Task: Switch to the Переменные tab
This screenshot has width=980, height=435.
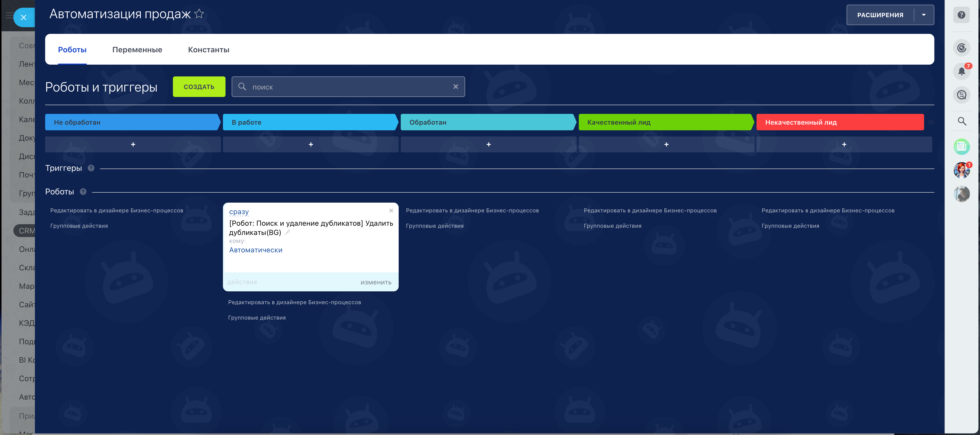Action: 137,50
